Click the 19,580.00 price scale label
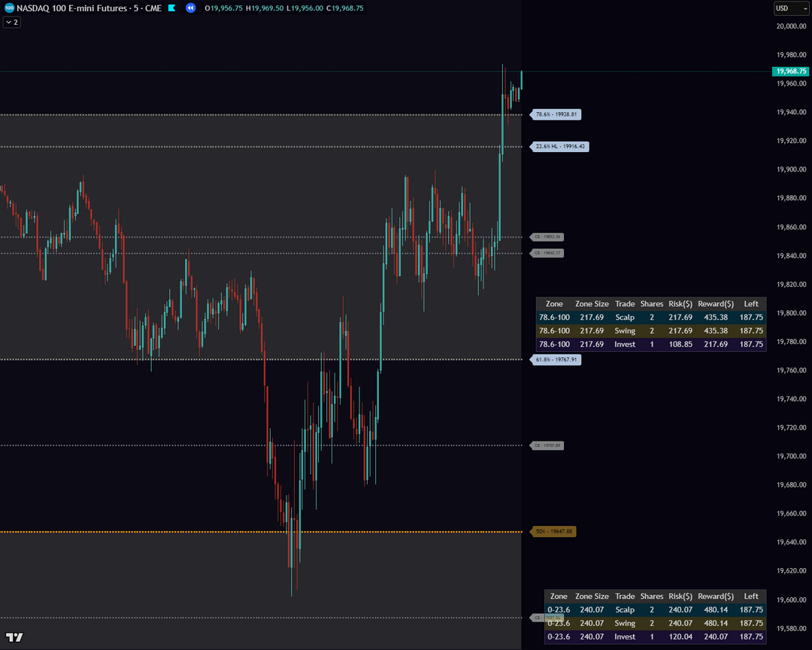The image size is (812, 650). click(x=791, y=628)
